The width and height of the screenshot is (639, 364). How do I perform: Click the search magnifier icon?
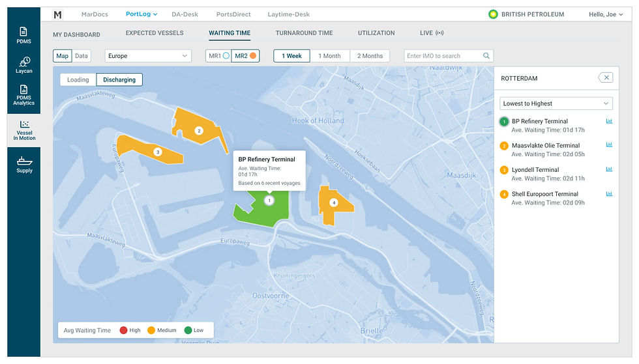pos(486,56)
